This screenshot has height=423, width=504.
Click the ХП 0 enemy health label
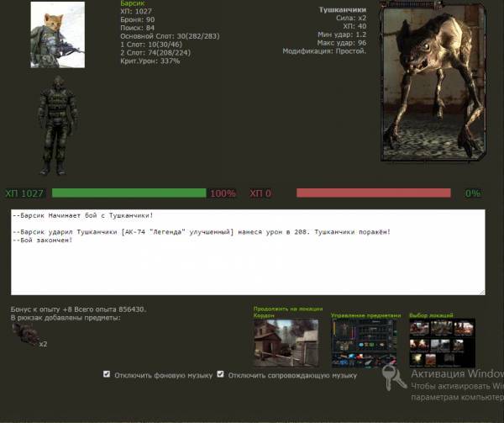pos(260,193)
